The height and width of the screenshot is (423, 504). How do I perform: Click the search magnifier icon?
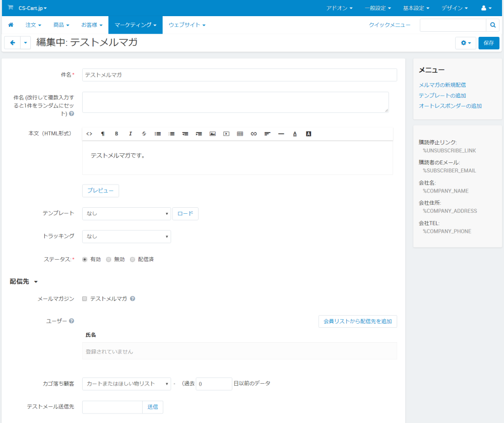(x=493, y=25)
